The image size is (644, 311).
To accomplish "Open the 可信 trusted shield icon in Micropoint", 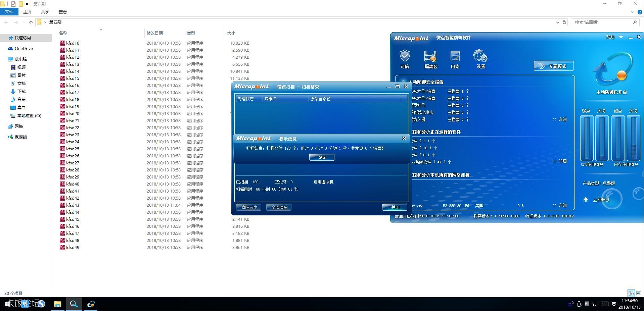I will [405, 59].
